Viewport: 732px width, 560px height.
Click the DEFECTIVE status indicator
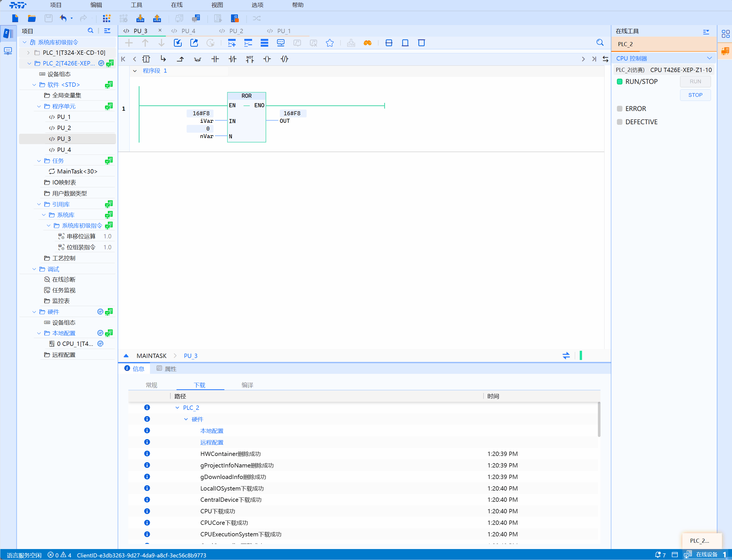point(620,122)
